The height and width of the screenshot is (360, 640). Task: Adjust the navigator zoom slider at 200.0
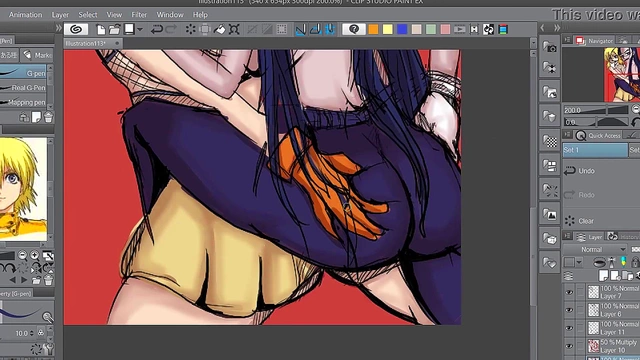click(596, 110)
